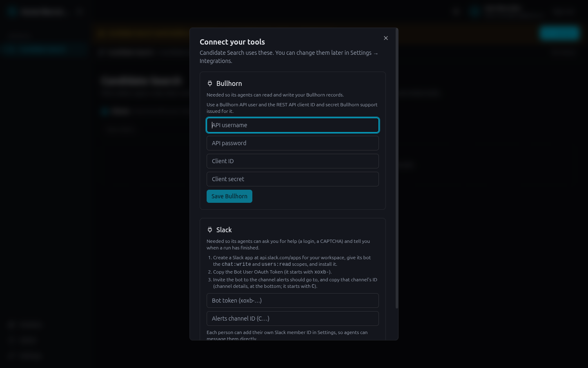Viewport: 588px width, 368px height.
Task: Click the 'Create a Slack app' instruction step
Action: click(x=292, y=261)
